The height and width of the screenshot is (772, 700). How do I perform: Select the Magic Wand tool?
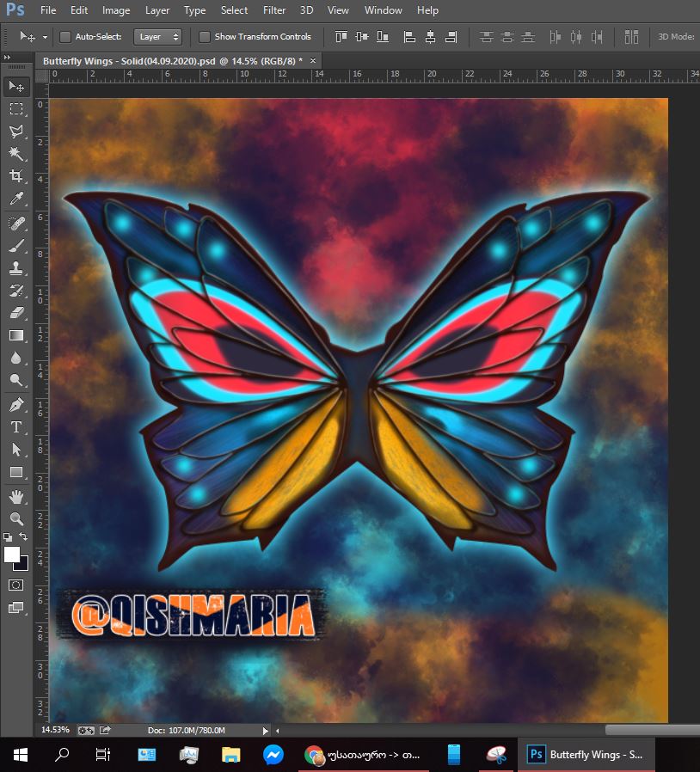coord(16,154)
